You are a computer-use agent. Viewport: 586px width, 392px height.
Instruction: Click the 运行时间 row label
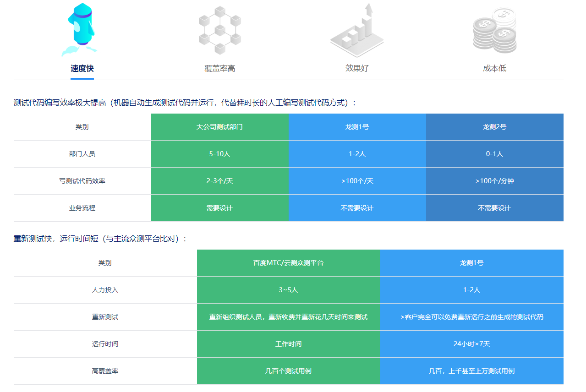click(105, 344)
